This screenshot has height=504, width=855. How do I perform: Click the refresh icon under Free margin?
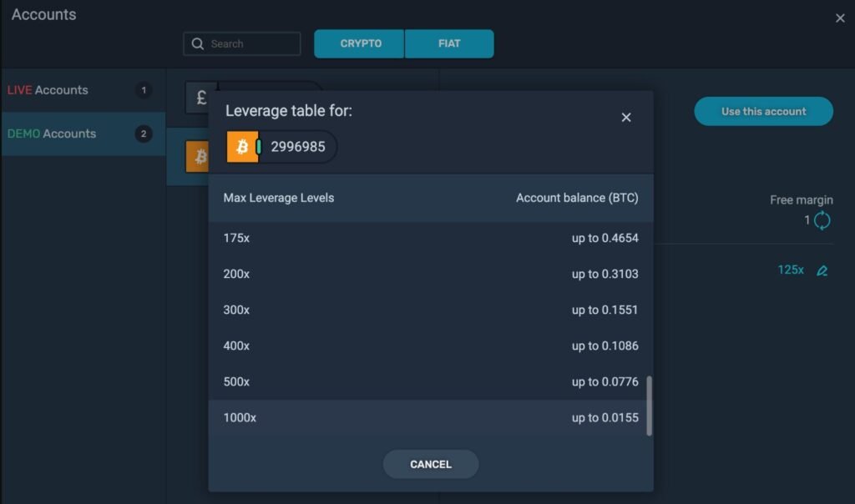pos(822,220)
